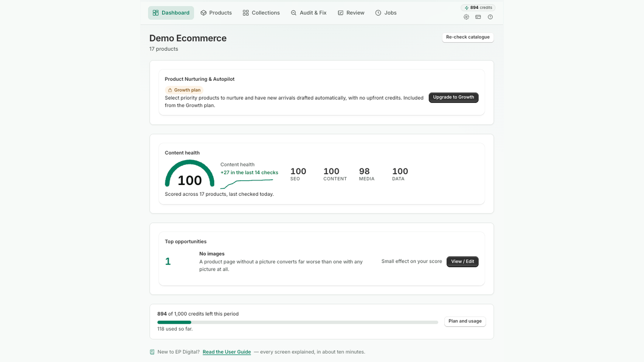Click the Jobs clock icon
644x362 pixels.
378,13
